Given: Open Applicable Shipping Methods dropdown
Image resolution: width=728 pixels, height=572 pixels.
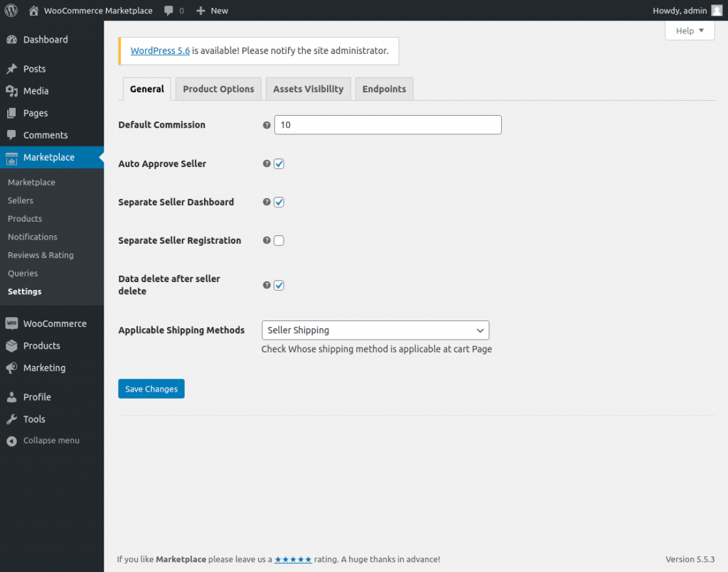Looking at the screenshot, I should click(x=375, y=330).
